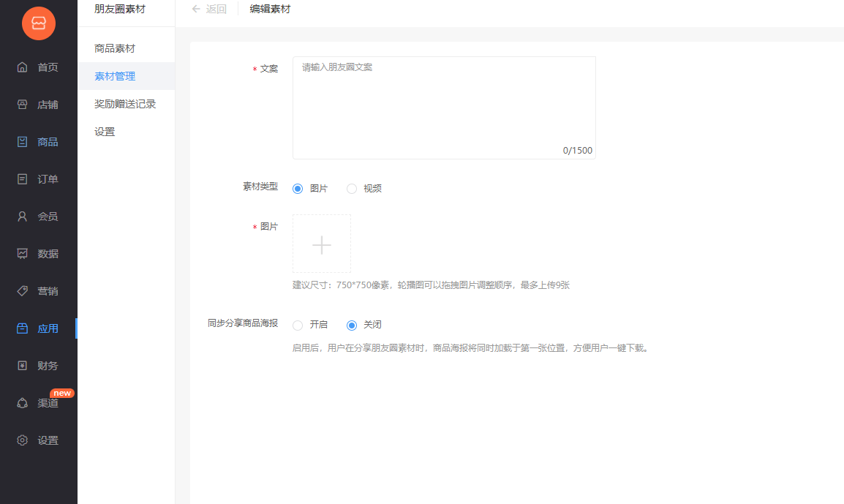The width and height of the screenshot is (844, 504).
Task: Open 会员 members icon in sidebar
Action: 22,217
